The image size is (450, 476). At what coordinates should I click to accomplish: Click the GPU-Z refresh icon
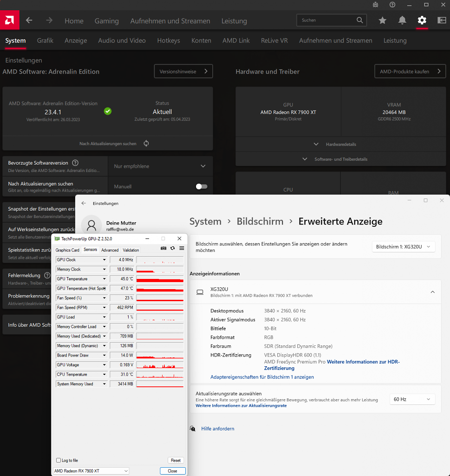tap(173, 248)
